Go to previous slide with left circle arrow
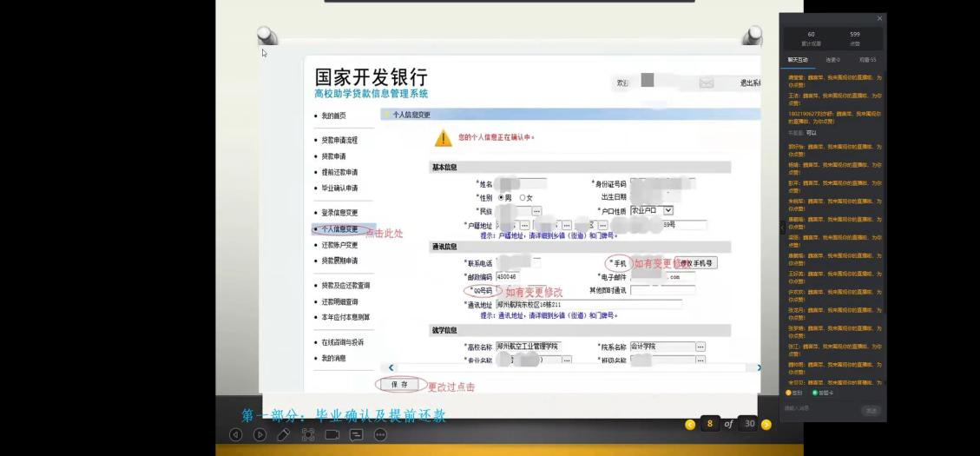Image resolution: width=980 pixels, height=456 pixels. point(235,434)
